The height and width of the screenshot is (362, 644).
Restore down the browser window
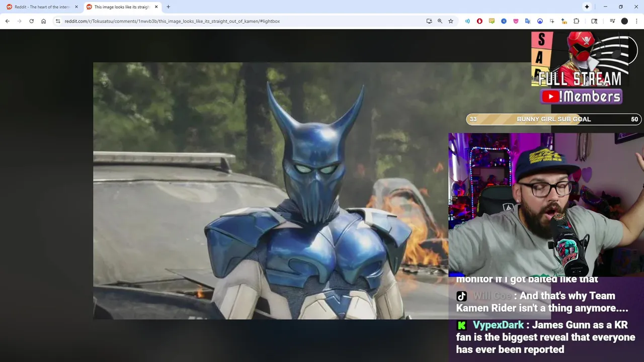pyautogui.click(x=621, y=7)
